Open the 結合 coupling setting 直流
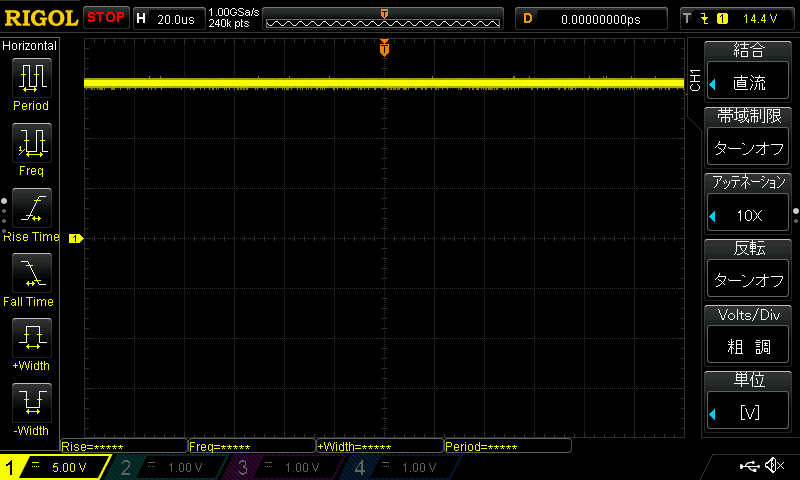 click(748, 83)
